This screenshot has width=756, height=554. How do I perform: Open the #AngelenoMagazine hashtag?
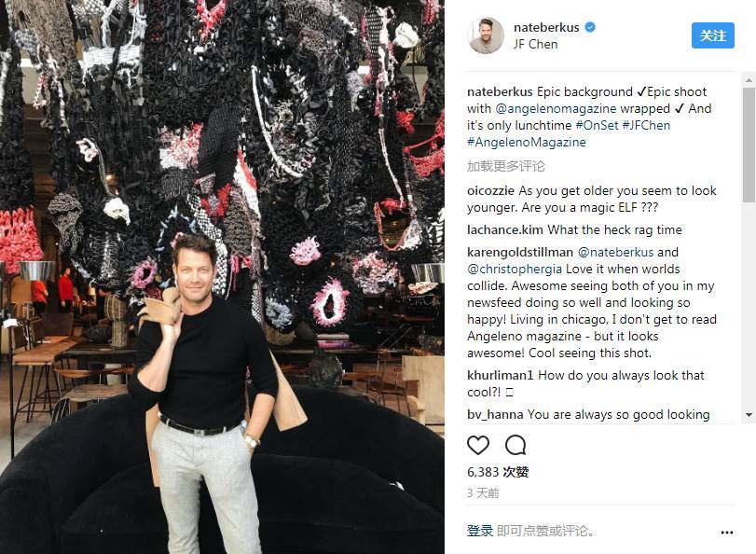point(527,143)
